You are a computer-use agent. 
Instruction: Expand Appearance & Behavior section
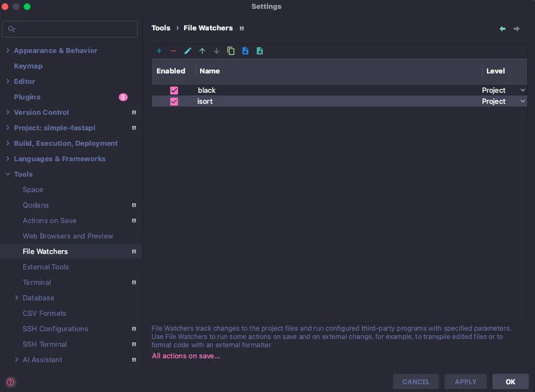point(8,50)
